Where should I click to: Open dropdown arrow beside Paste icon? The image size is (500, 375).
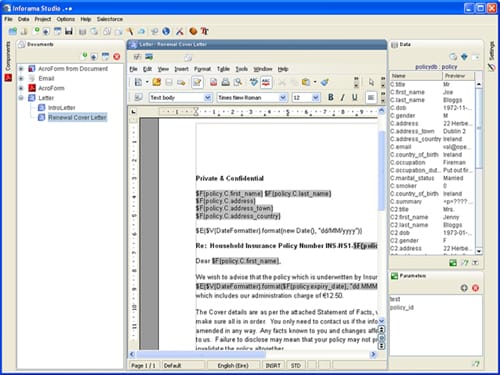[315, 82]
